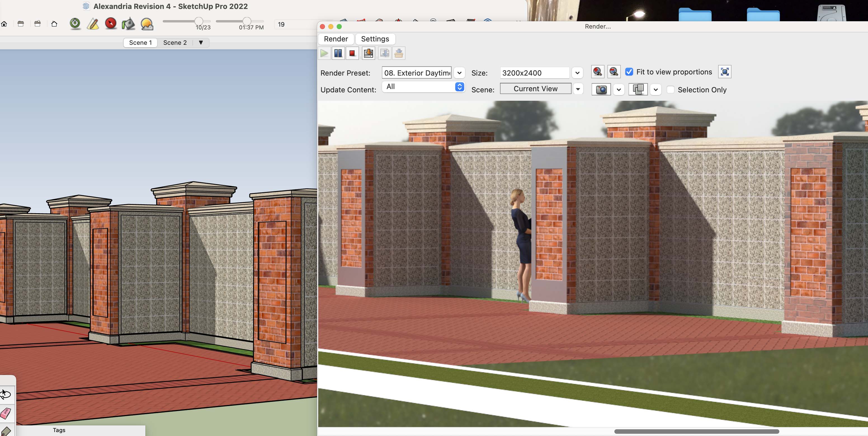The width and height of the screenshot is (868, 436).
Task: Open the first blue folder on the desktop
Action: point(695,14)
